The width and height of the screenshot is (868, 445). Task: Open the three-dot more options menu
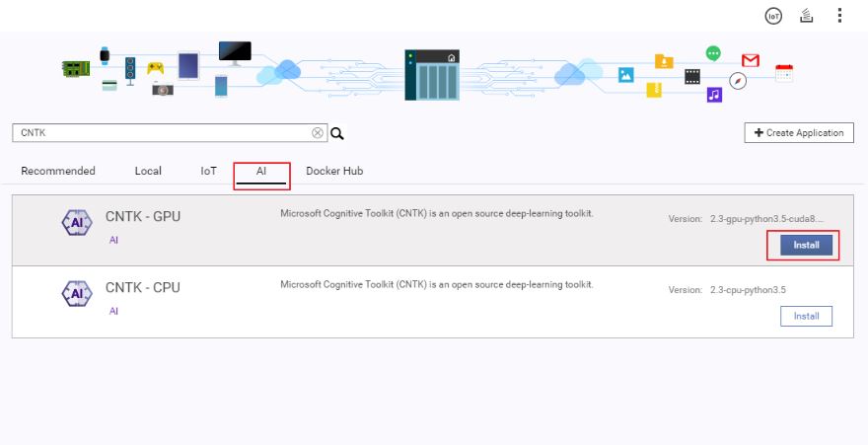[x=839, y=16]
